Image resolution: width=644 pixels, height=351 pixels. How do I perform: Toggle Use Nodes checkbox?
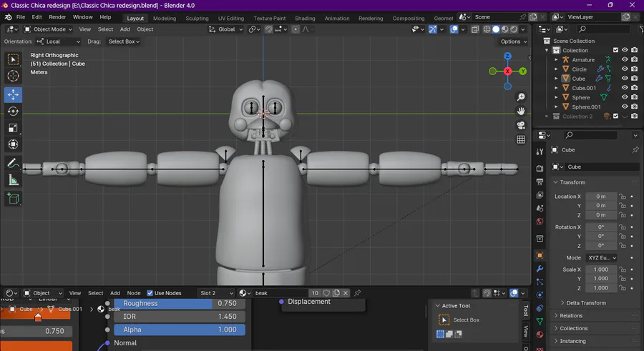(150, 293)
